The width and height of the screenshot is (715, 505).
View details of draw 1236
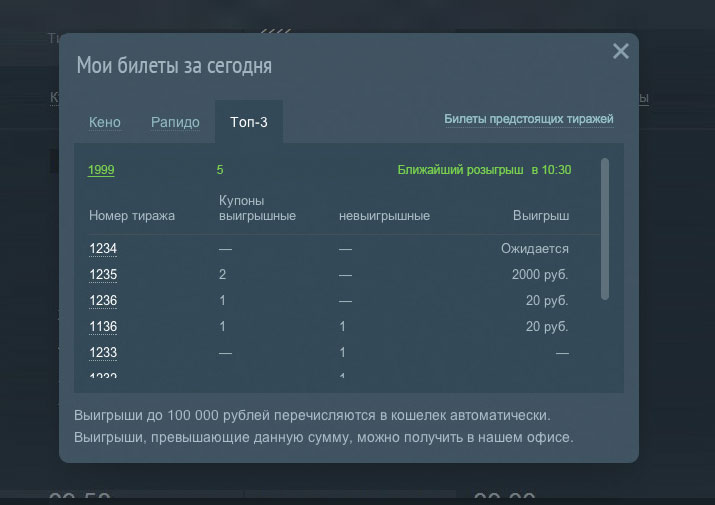pos(103,301)
